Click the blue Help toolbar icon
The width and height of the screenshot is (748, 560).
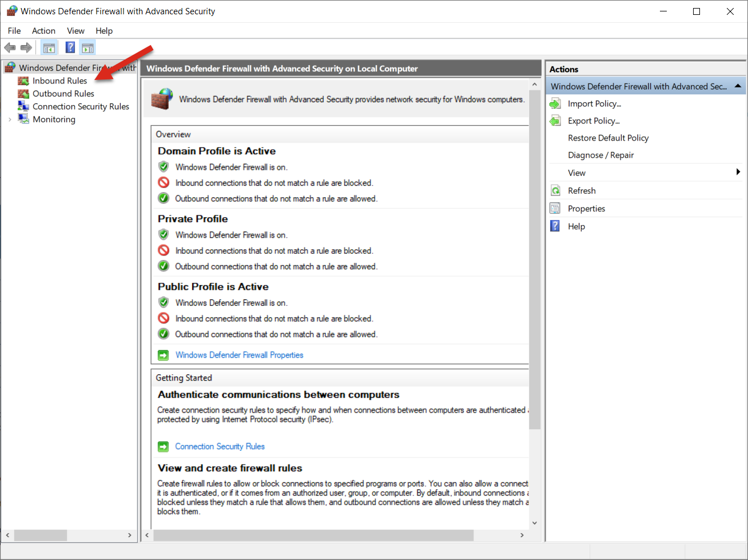[70, 47]
